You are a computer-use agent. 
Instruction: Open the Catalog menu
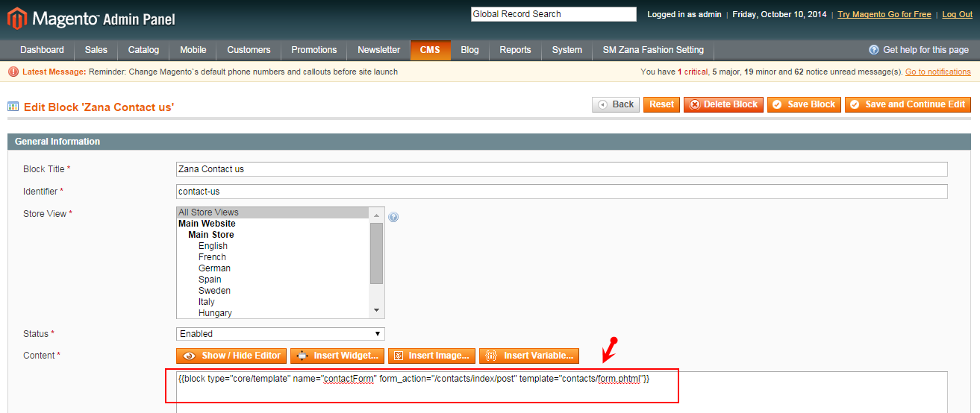coord(143,50)
